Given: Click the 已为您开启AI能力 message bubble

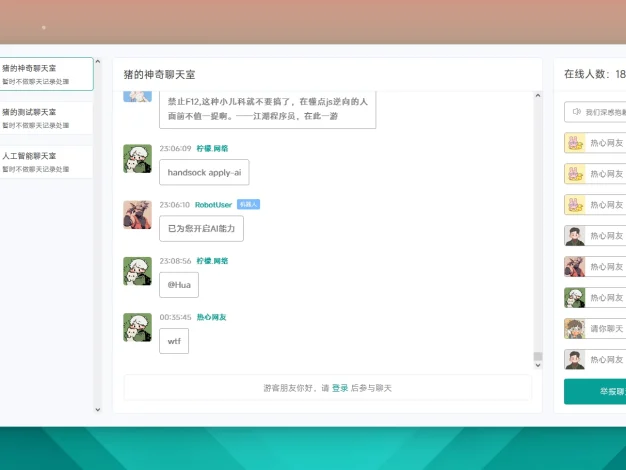Looking at the screenshot, I should point(201,228).
